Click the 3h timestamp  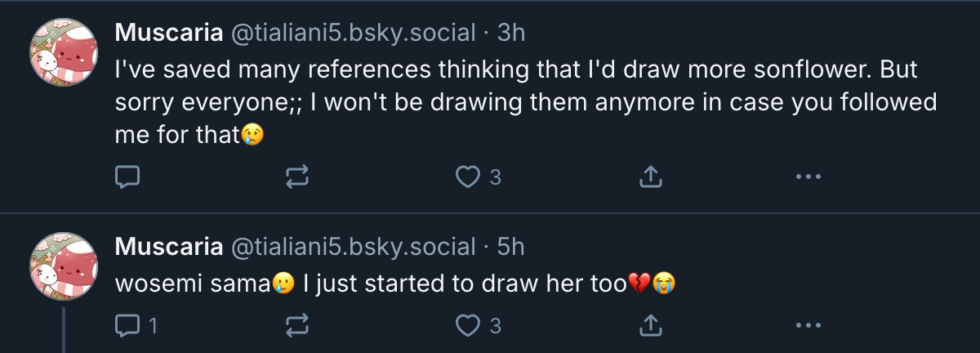pyautogui.click(x=510, y=33)
